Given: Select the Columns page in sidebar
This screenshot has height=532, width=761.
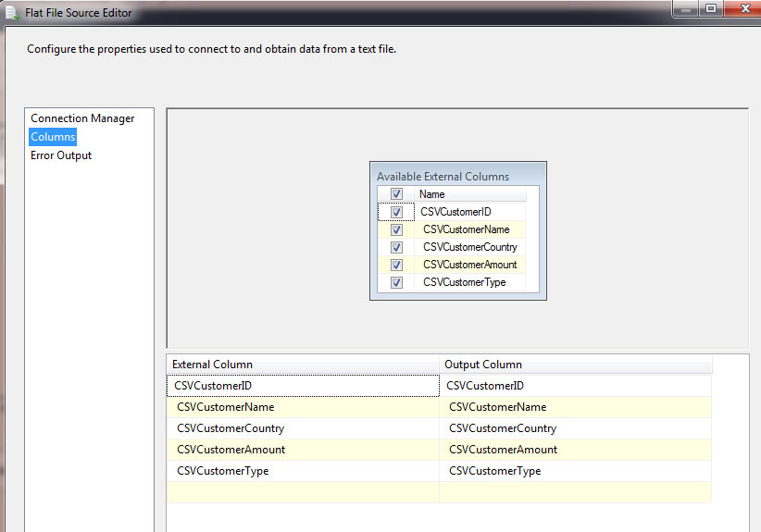Looking at the screenshot, I should click(53, 137).
